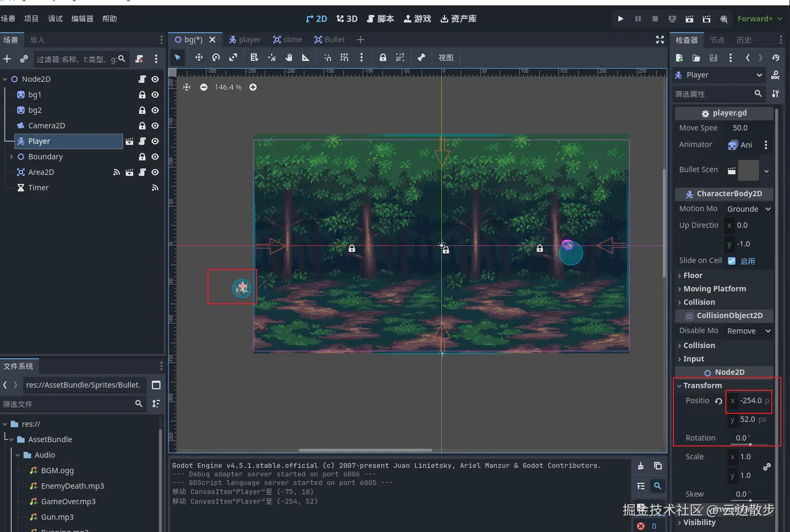Screen dimensions: 790x532
Task: Open the 调试 menu
Action: (55, 19)
